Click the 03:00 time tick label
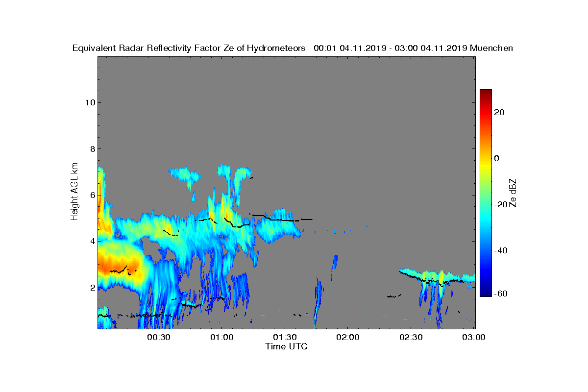588x392 pixels. (x=474, y=338)
